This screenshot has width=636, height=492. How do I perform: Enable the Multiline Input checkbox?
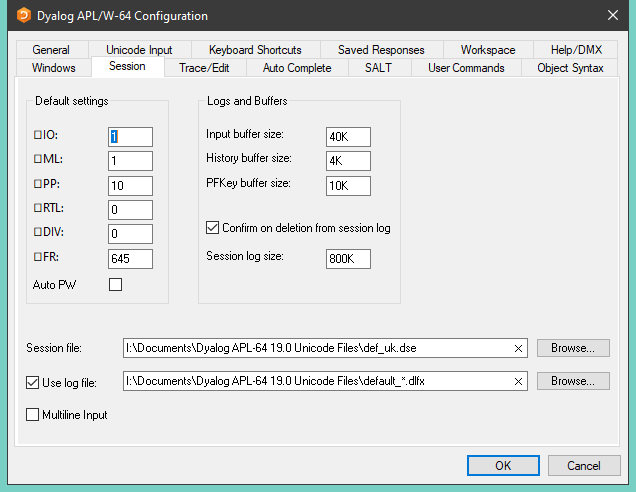(x=33, y=414)
